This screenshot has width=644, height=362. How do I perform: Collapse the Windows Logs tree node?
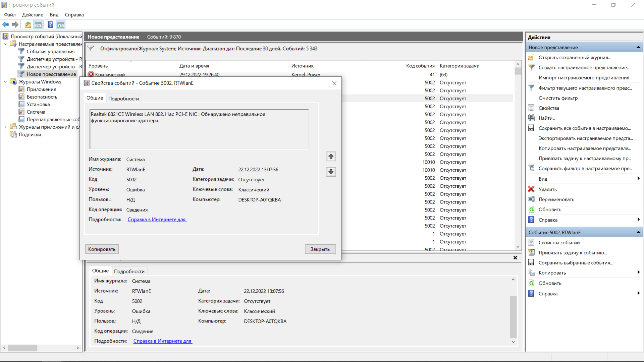tap(5, 81)
